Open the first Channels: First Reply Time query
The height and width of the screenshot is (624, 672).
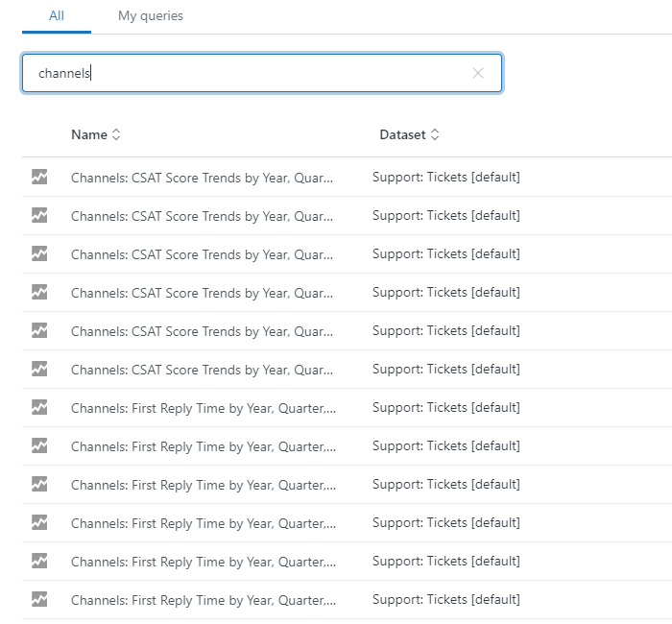(x=203, y=408)
